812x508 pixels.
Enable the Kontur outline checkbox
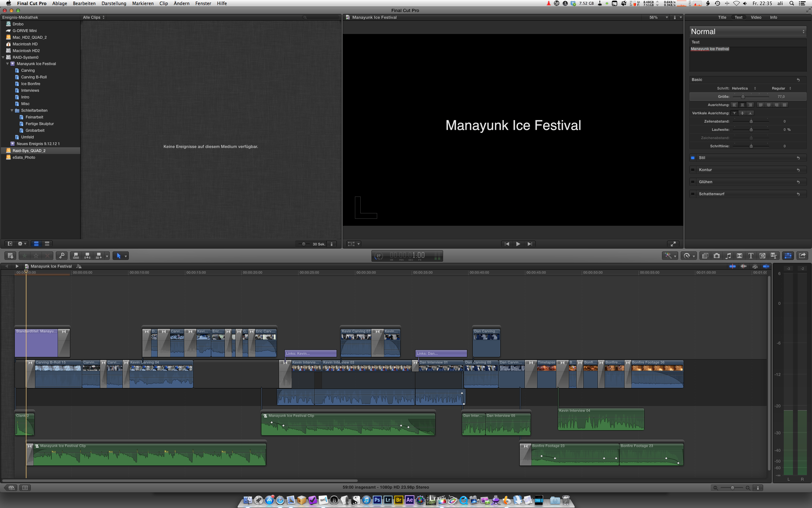point(693,170)
